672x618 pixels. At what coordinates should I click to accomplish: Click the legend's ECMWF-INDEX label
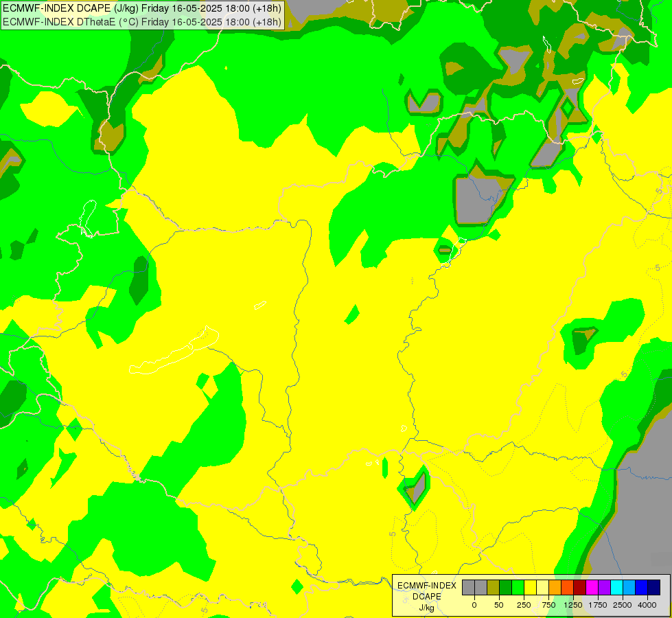(x=427, y=586)
